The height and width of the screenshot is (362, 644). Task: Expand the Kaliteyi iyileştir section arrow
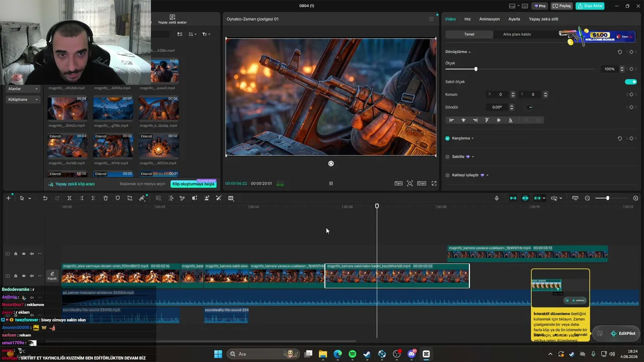point(487,175)
